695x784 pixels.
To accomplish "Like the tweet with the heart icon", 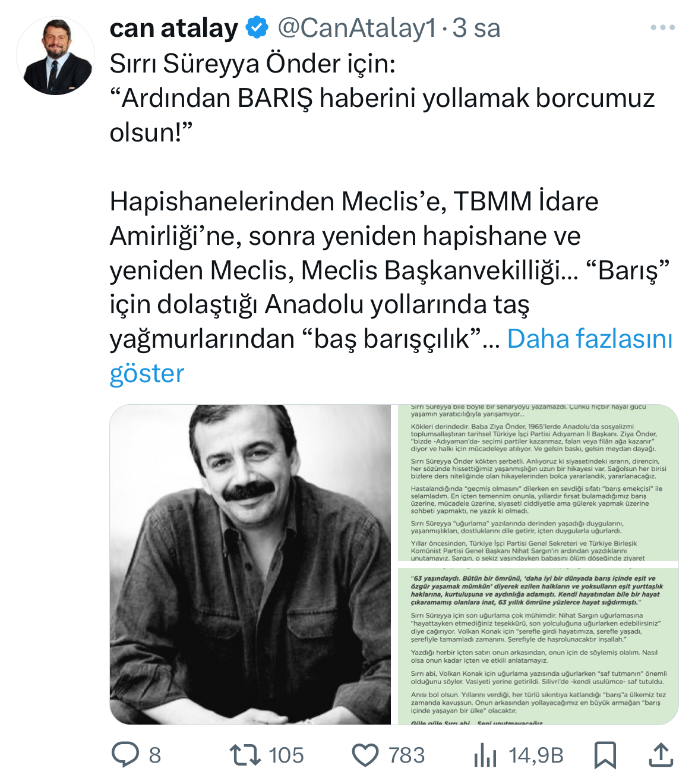I will click(x=365, y=755).
